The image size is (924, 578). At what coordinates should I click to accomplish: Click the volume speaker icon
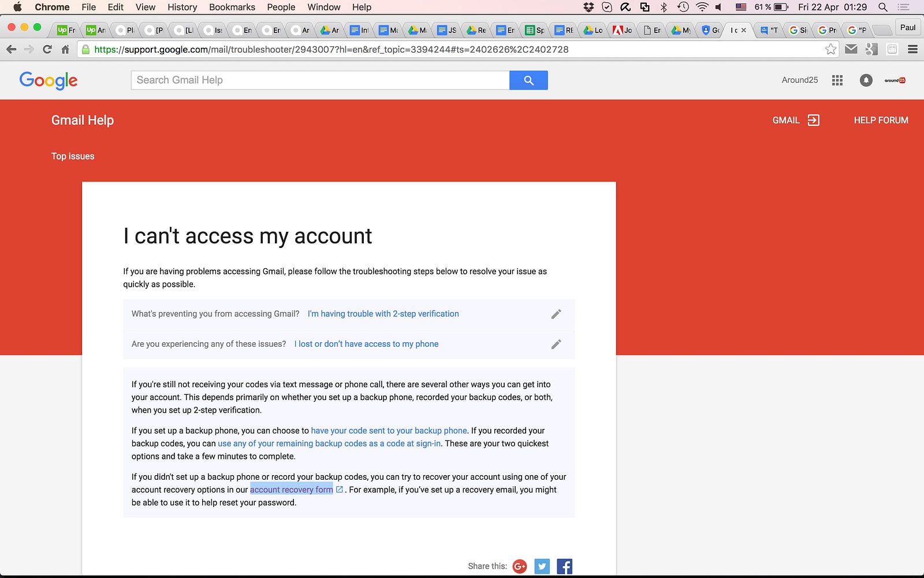pyautogui.click(x=718, y=7)
